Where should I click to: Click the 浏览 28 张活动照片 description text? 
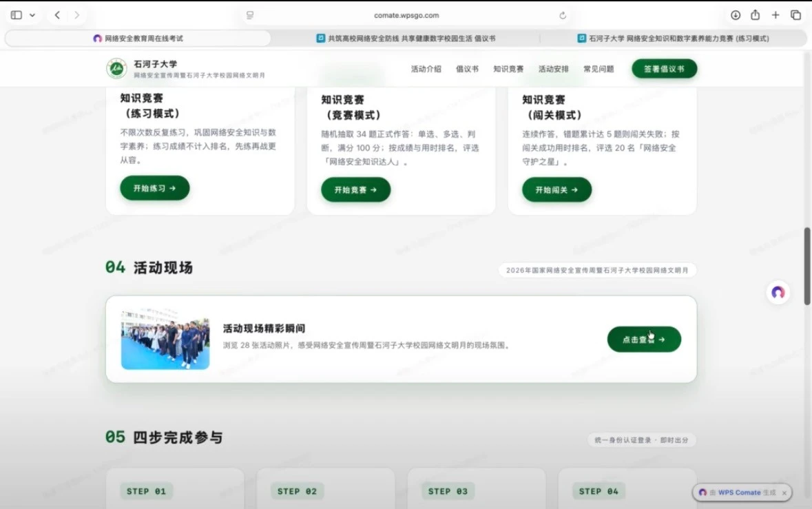coord(366,345)
